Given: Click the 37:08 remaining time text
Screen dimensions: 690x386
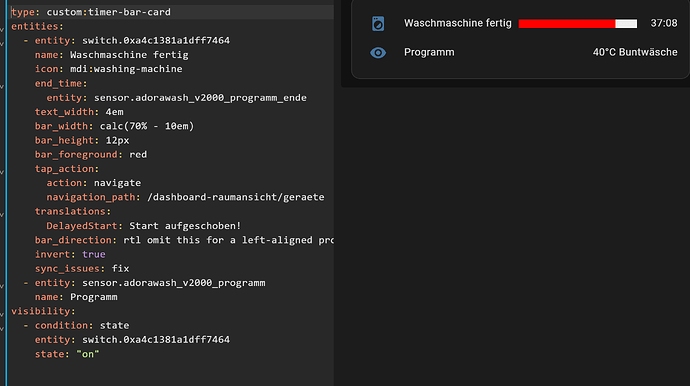Looking at the screenshot, I should point(664,23).
